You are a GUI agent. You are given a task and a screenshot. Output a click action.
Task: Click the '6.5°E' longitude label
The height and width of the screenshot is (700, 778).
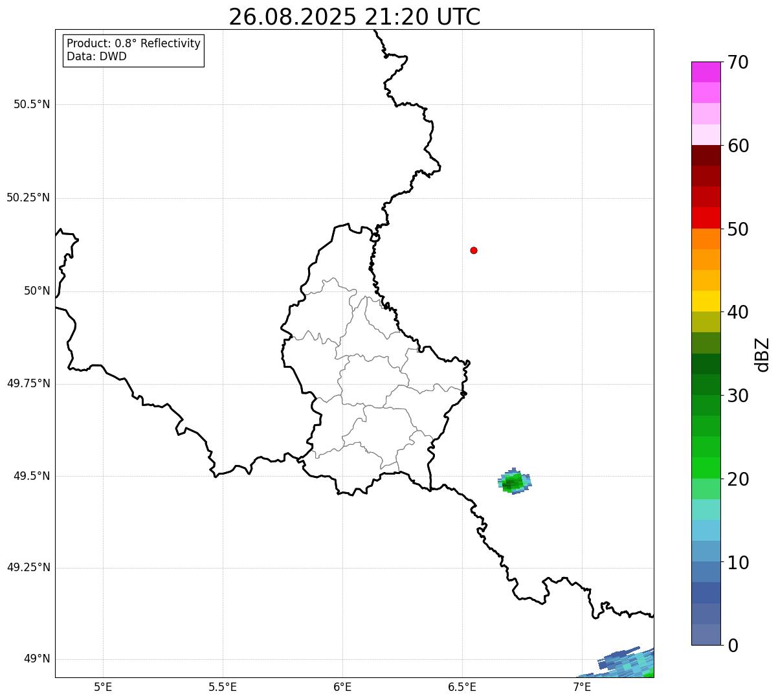pos(462,687)
